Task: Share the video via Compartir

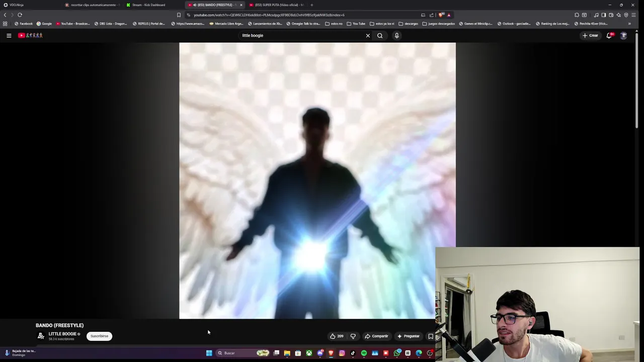Action: tap(376, 336)
